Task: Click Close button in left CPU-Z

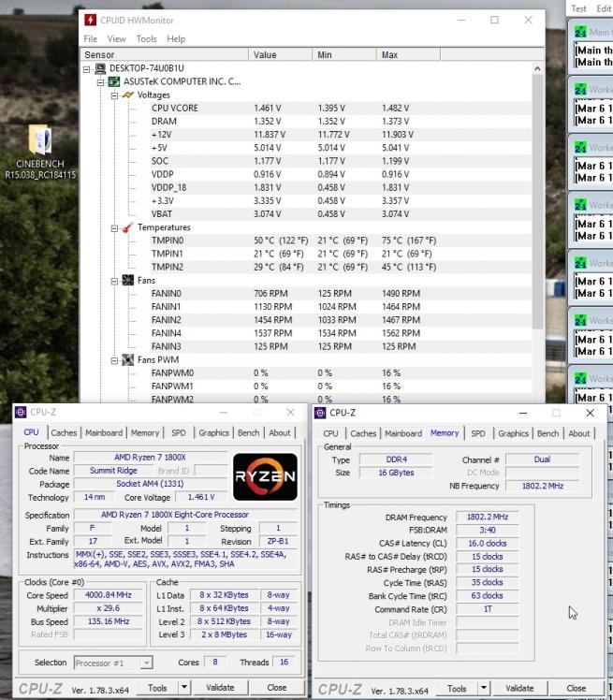Action: point(276,688)
